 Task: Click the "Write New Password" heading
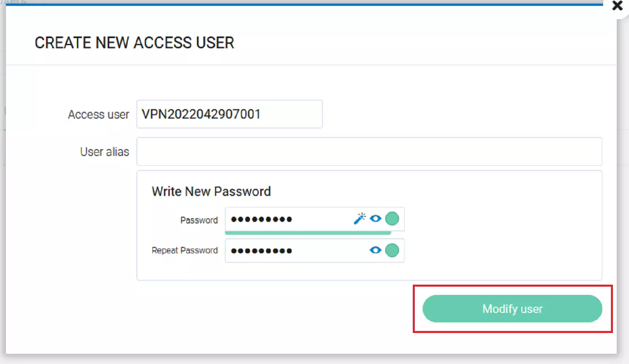pyautogui.click(x=211, y=192)
